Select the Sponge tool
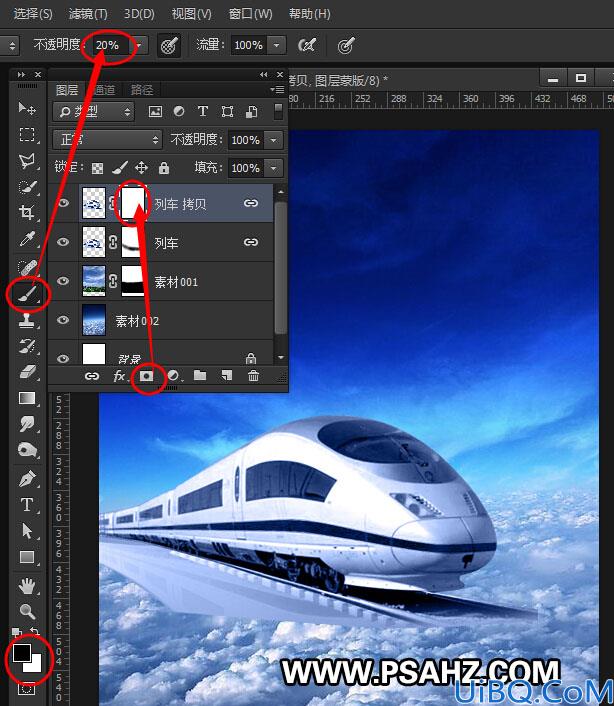This screenshot has width=614, height=706. tap(27, 450)
